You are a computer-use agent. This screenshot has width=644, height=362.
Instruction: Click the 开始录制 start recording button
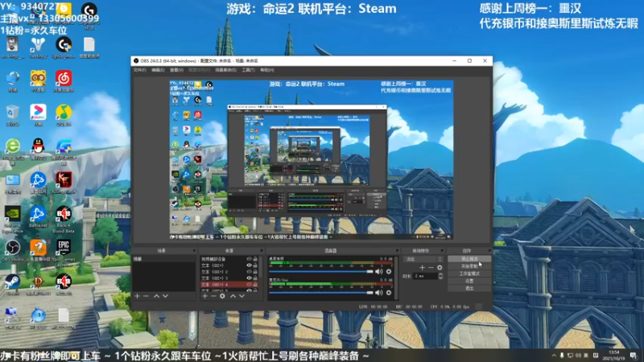pyautogui.click(x=469, y=266)
